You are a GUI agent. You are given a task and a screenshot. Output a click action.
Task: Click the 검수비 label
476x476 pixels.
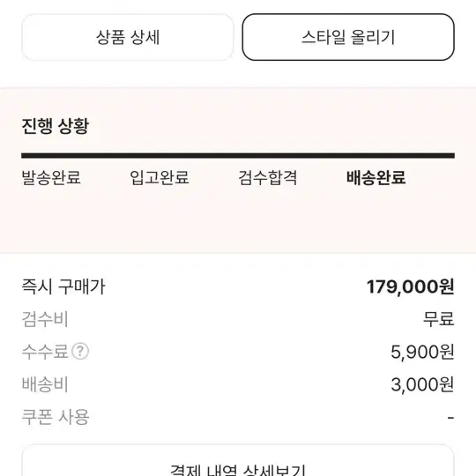(45, 319)
